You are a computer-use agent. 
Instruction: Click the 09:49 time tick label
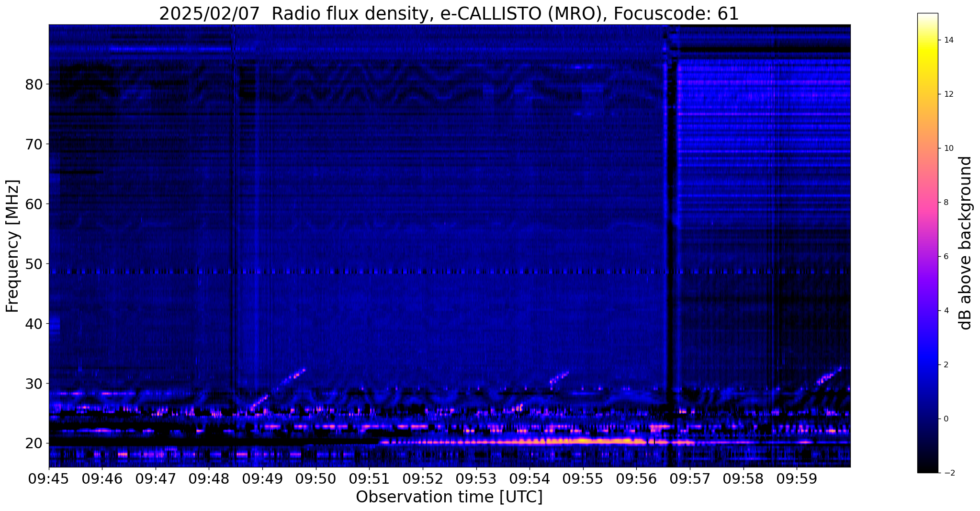tap(262, 478)
